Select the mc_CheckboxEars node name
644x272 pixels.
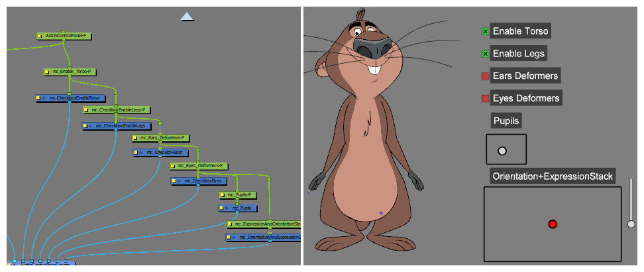click(164, 153)
